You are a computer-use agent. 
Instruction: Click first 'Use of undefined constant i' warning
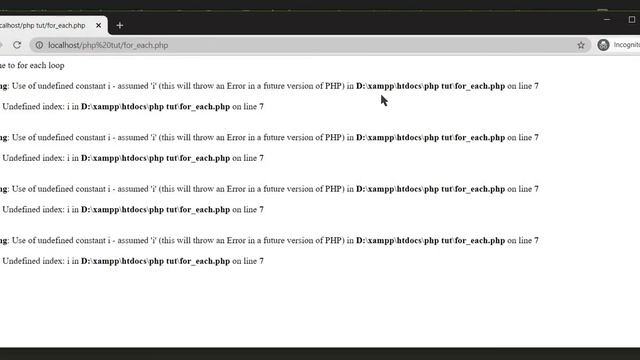[269, 86]
